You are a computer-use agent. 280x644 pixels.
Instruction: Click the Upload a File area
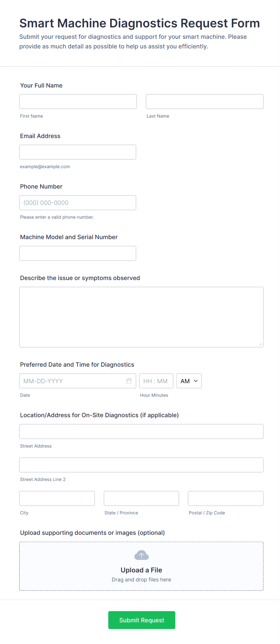141,570
